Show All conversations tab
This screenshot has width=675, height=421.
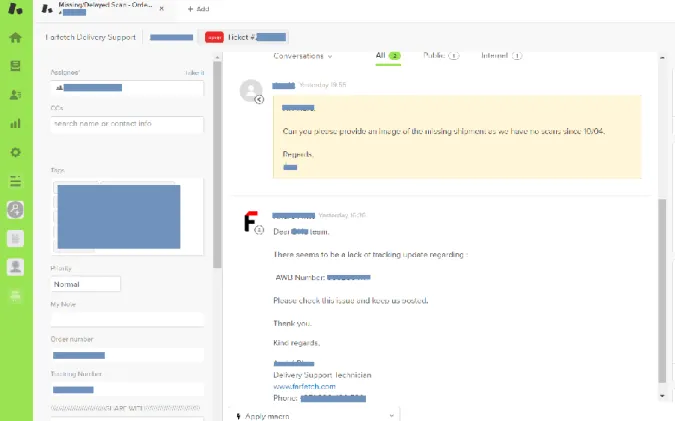[x=388, y=56]
